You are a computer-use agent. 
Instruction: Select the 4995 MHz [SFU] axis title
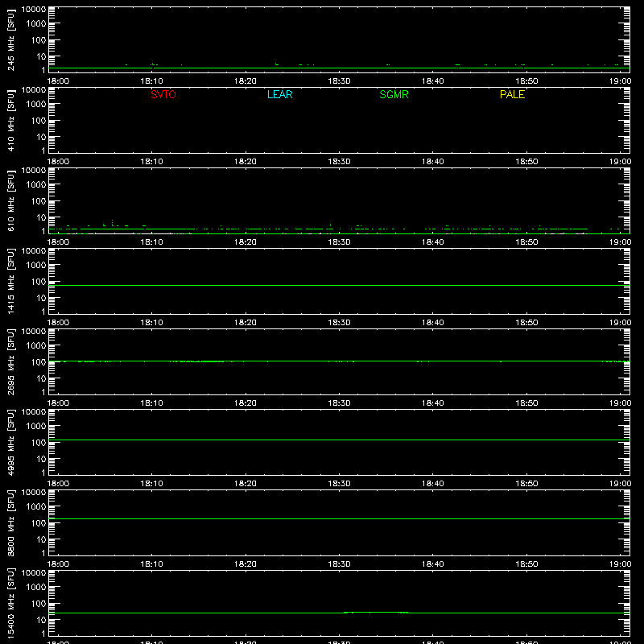tap(10, 442)
